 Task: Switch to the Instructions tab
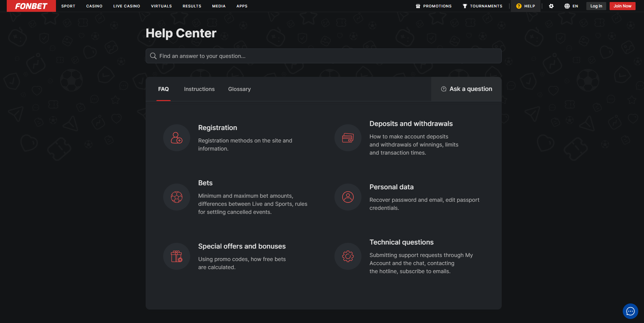point(199,89)
